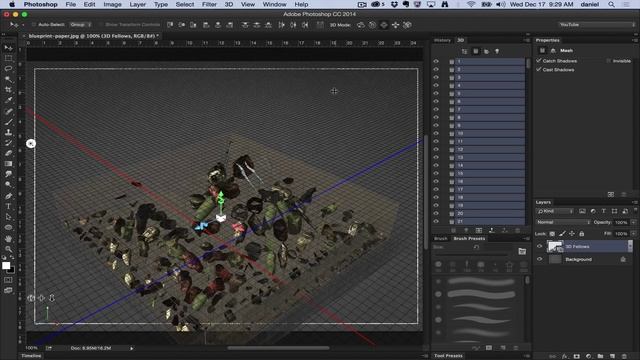Toggle the Cast Shadows checkbox

(539, 69)
